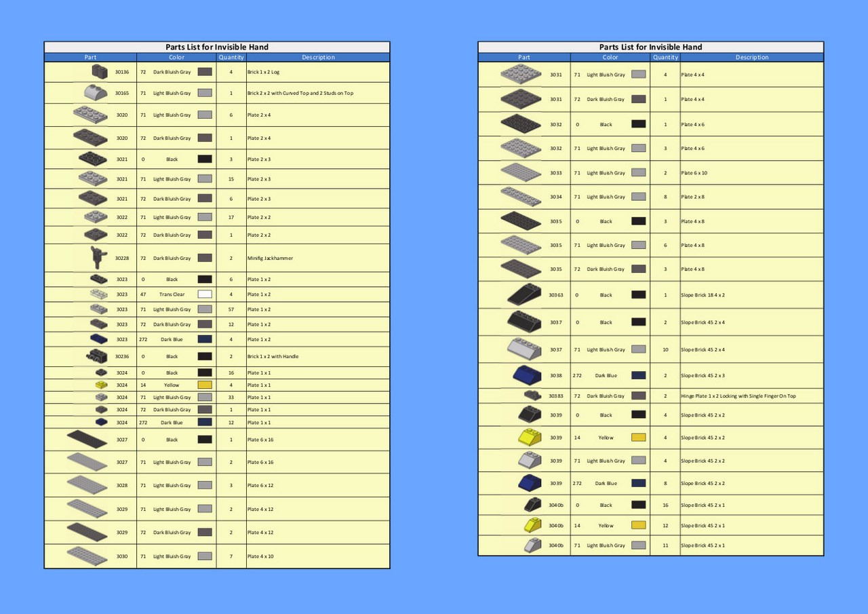Click the Yellow swatch in the 3024 row
Viewport: 868px width, 614px height.
point(205,385)
